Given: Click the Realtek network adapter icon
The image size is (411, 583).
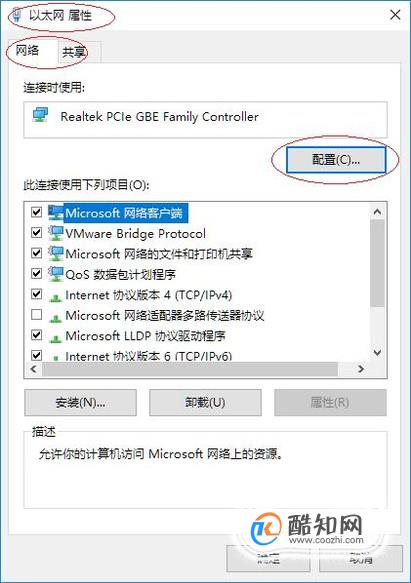Looking at the screenshot, I should pyautogui.click(x=40, y=116).
